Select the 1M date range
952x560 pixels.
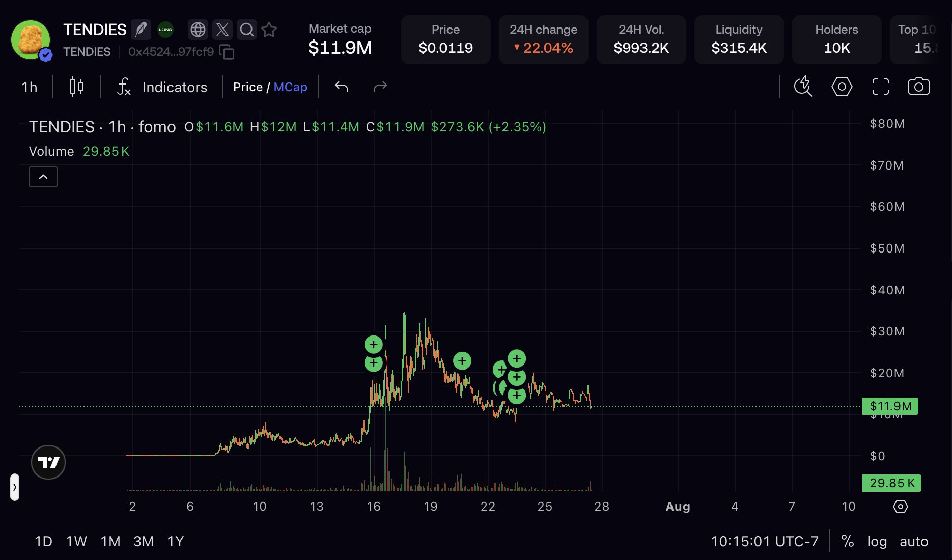tap(110, 541)
